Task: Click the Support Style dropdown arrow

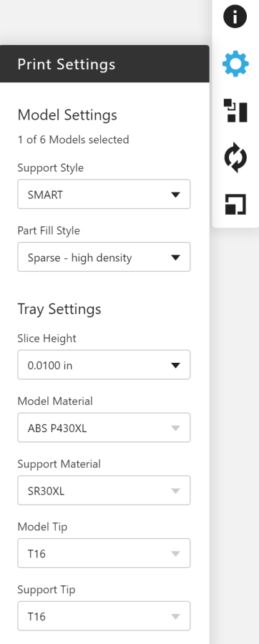Action: (176, 195)
